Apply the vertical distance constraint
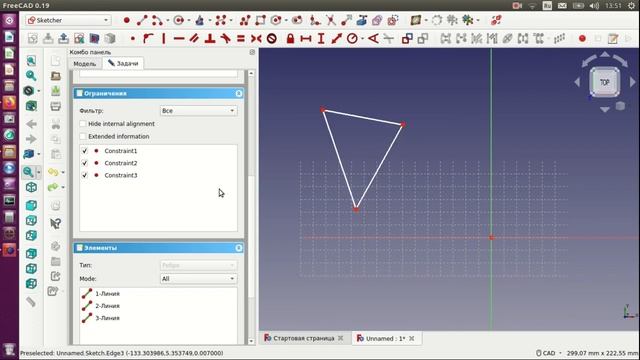 321,39
